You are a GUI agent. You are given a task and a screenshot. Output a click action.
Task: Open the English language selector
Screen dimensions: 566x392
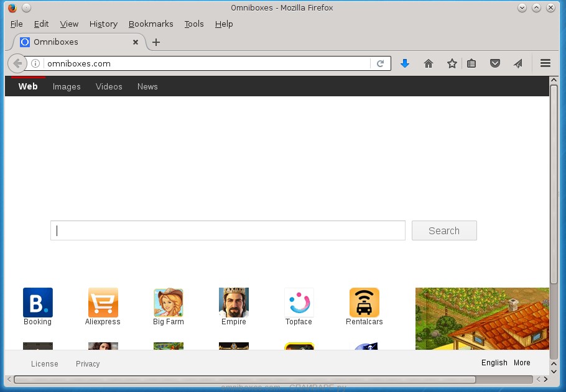[x=494, y=363]
